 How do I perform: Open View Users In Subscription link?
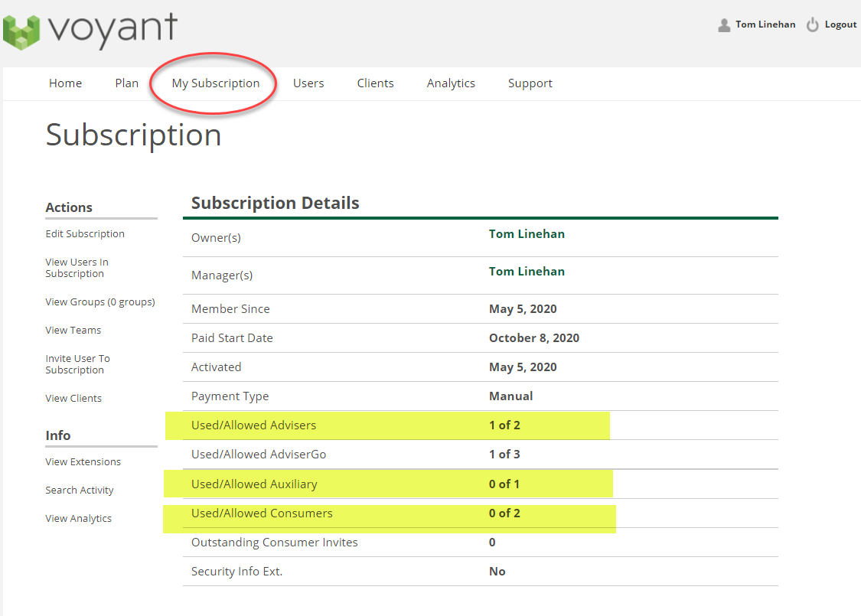tap(77, 268)
